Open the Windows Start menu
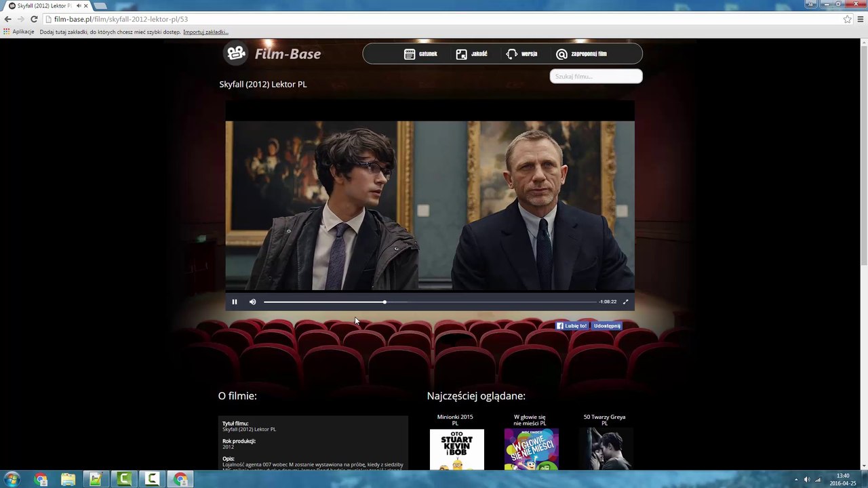 coord(12,480)
